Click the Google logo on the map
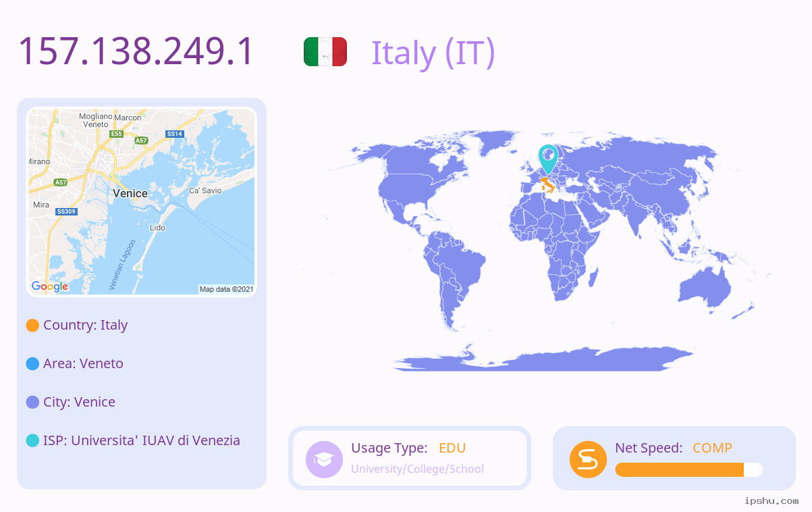 (49, 286)
